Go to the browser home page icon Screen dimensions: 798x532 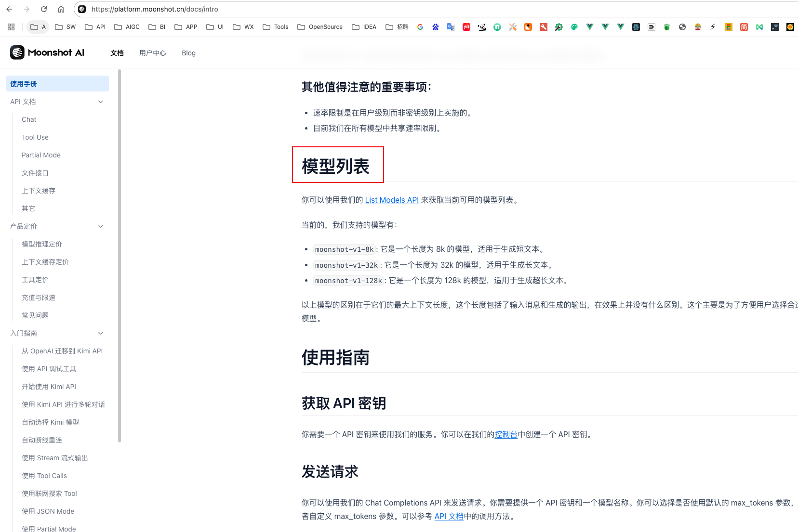(61, 9)
